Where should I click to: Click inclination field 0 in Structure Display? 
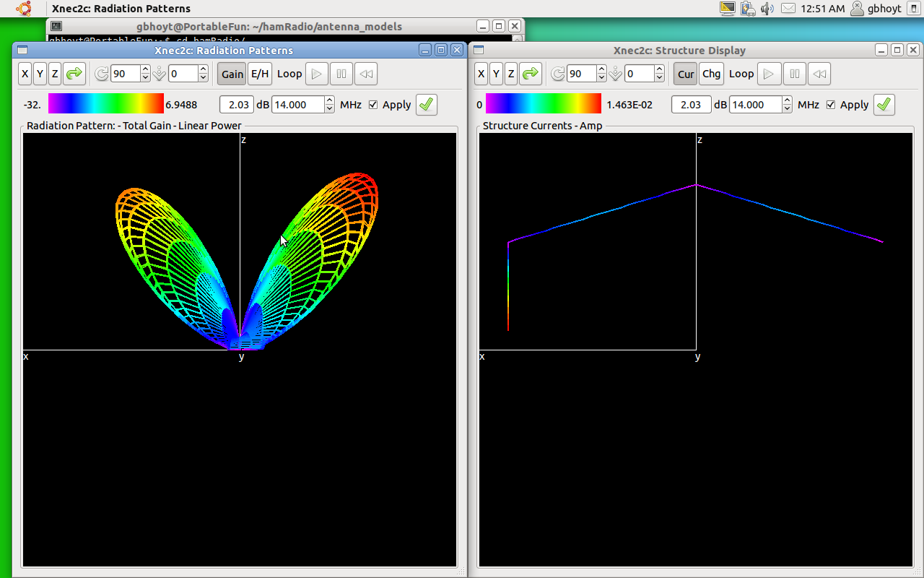point(639,74)
